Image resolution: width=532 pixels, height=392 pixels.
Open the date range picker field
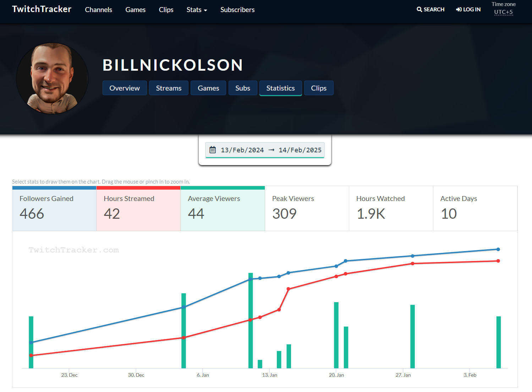pos(265,150)
